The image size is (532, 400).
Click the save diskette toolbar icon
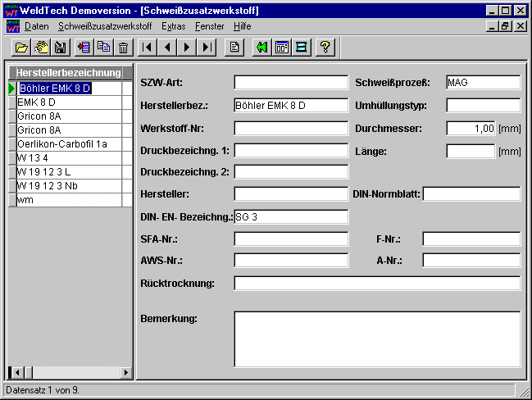60,48
